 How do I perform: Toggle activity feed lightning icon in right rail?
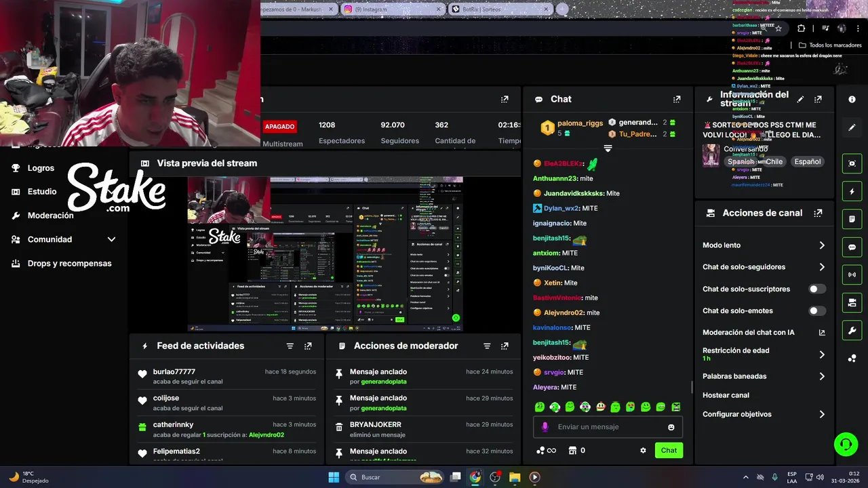coord(852,192)
